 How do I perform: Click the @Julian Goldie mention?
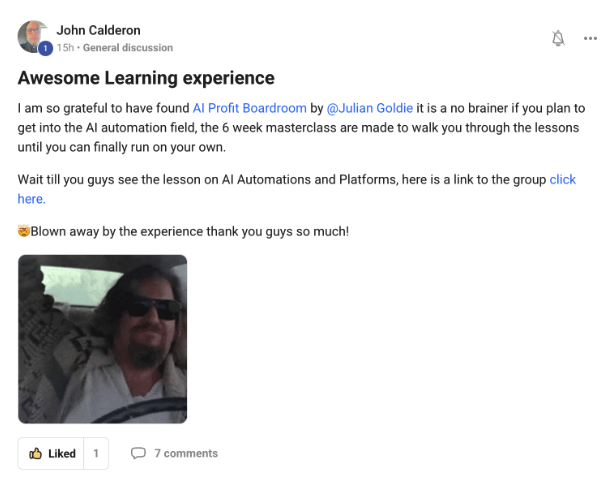369,108
